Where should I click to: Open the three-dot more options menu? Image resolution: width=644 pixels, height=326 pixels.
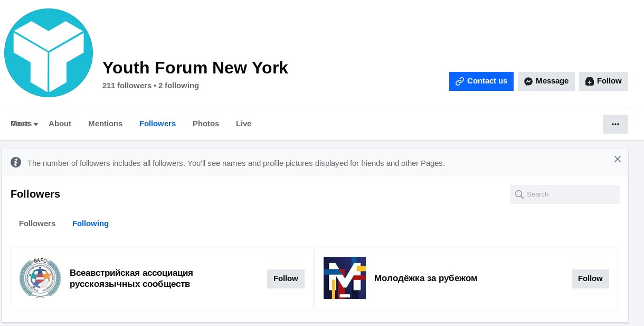pos(615,124)
